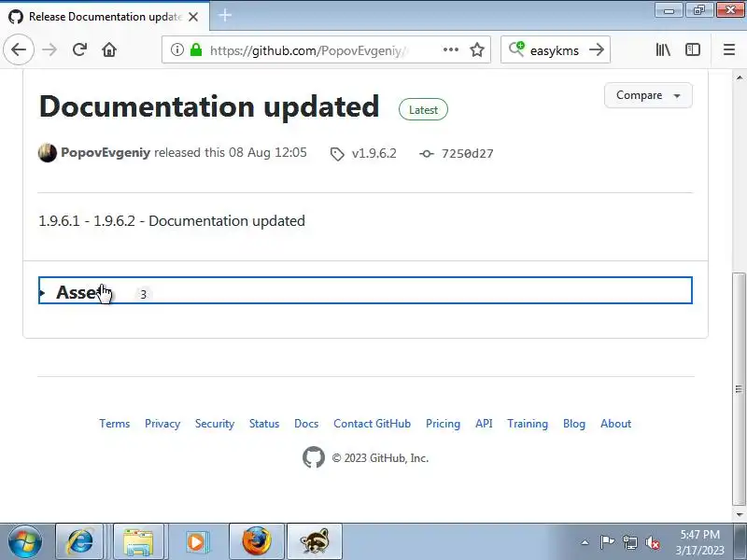Click the Documentation updated release title
The height and width of the screenshot is (560, 747).
click(209, 106)
